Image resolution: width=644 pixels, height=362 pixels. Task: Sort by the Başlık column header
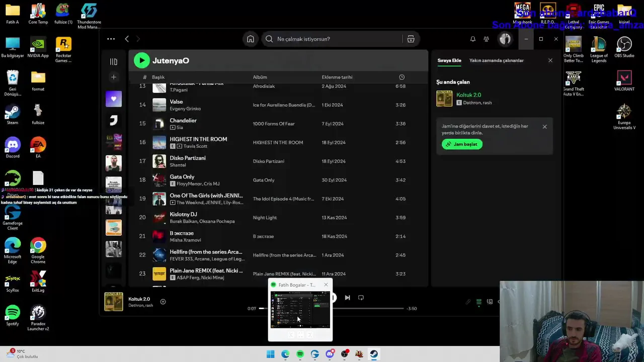(158, 77)
